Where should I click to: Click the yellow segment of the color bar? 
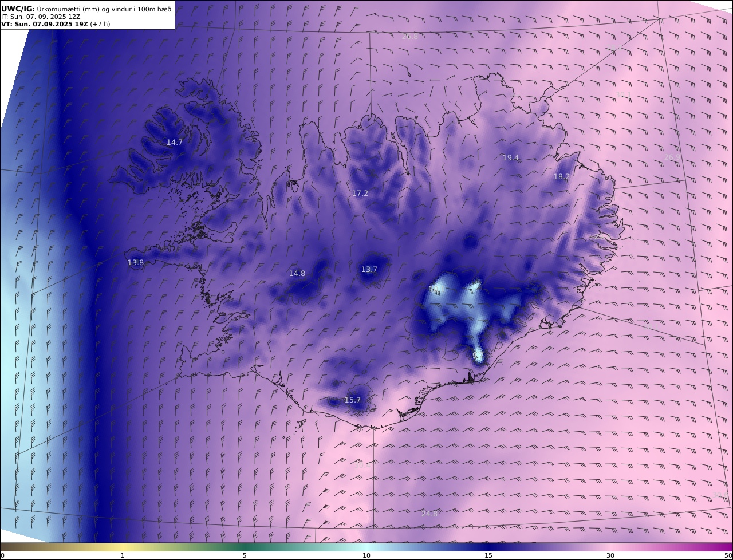[x=123, y=547]
